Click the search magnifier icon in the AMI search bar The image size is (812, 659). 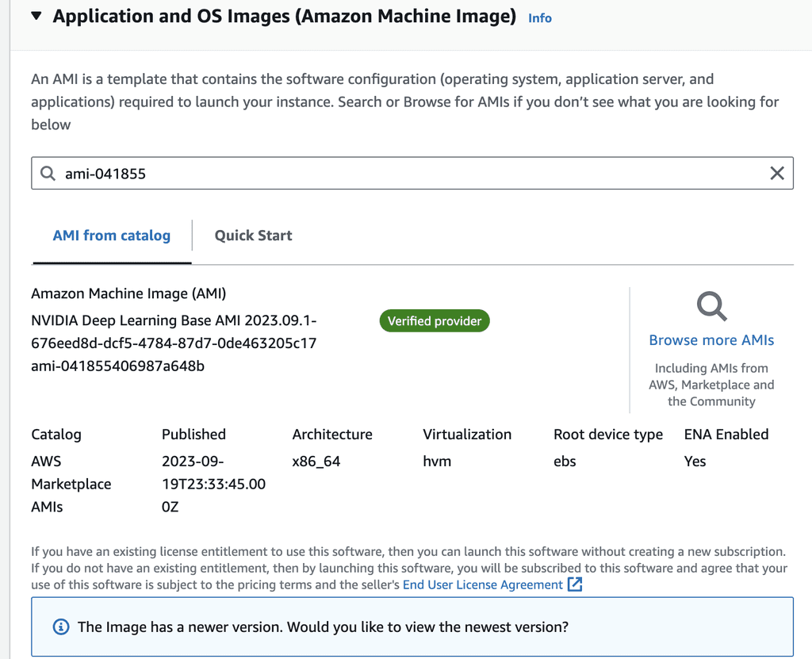48,173
